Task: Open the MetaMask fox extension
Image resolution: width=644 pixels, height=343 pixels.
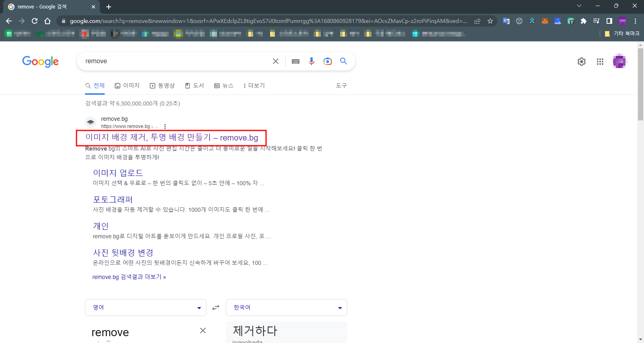Action: 545,21
